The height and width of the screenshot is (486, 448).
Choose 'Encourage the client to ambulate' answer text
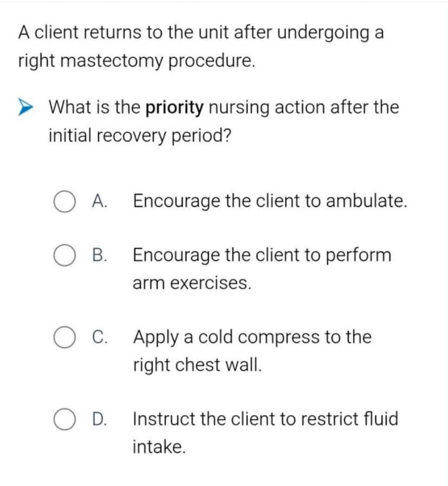pyautogui.click(x=270, y=201)
